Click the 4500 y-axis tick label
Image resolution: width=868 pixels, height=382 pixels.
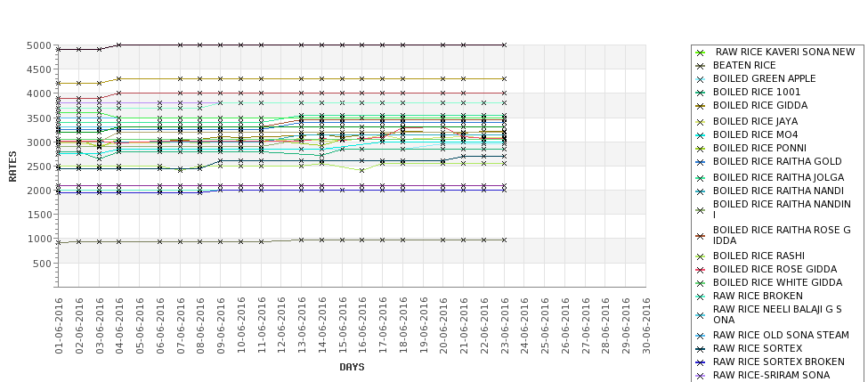39,69
